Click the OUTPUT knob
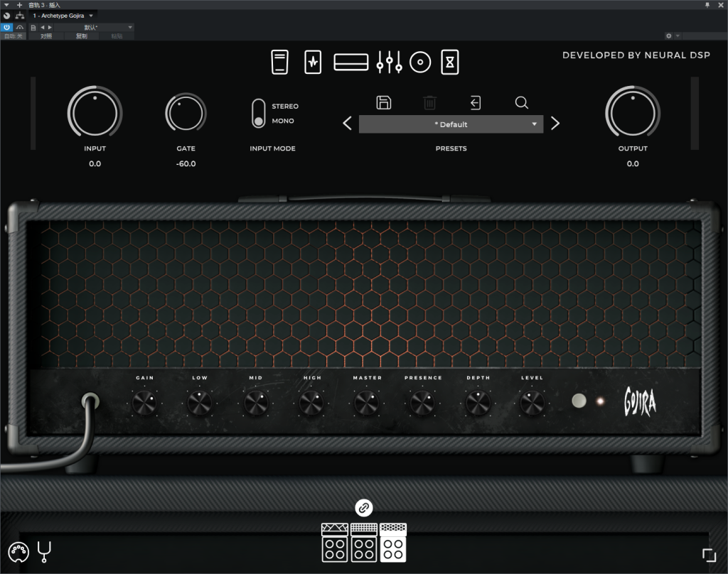This screenshot has width=728, height=574. click(x=632, y=112)
